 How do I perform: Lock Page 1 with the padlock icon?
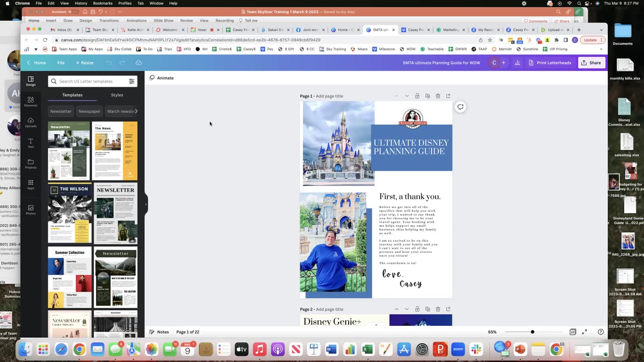(417, 96)
